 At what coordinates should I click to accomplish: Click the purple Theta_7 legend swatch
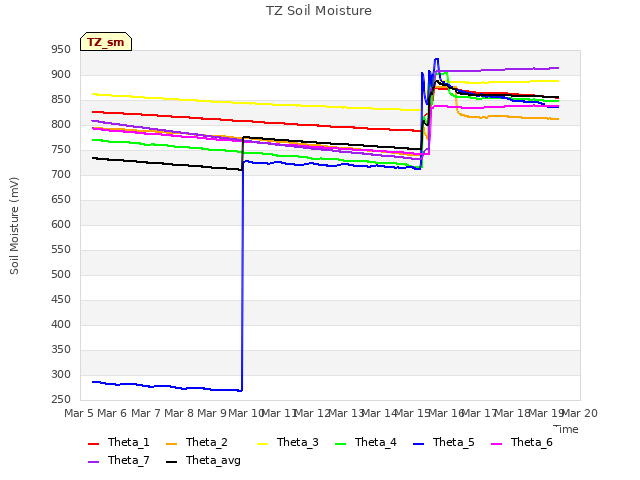(x=93, y=462)
